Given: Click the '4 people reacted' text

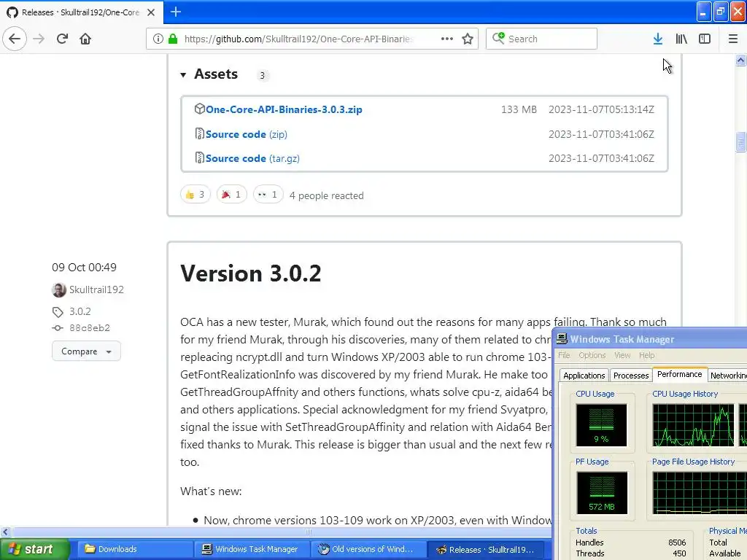Looking at the screenshot, I should (x=326, y=195).
